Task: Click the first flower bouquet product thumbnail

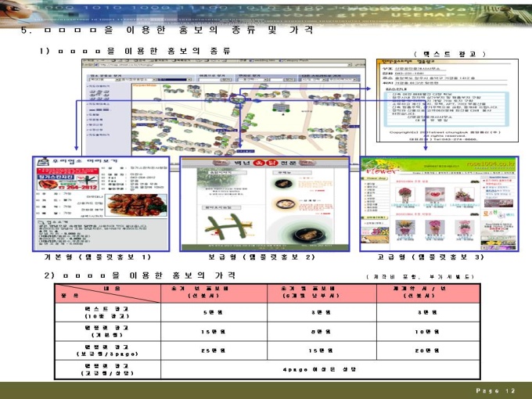Action: click(x=404, y=195)
